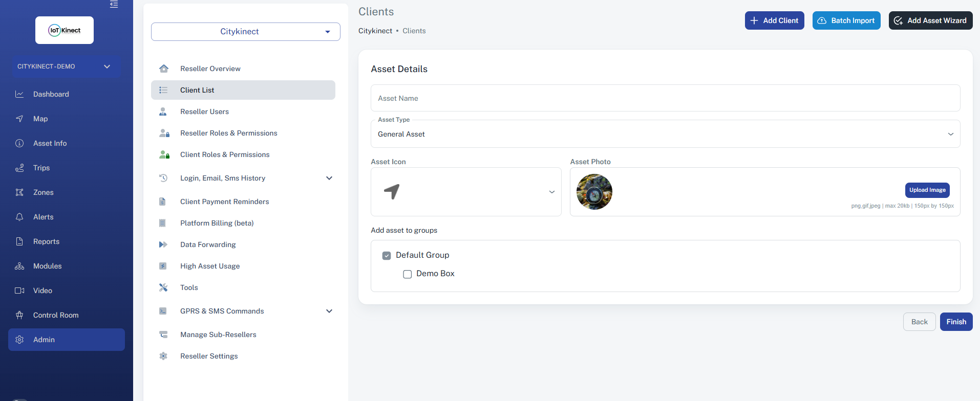Click the Video camera icon in sidebar
This screenshot has width=980, height=401.
(x=19, y=291)
